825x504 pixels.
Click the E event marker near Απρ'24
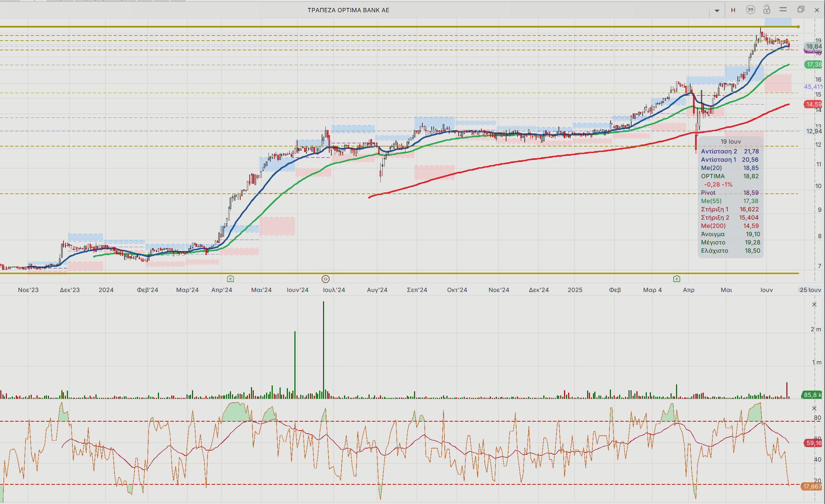[231, 279]
